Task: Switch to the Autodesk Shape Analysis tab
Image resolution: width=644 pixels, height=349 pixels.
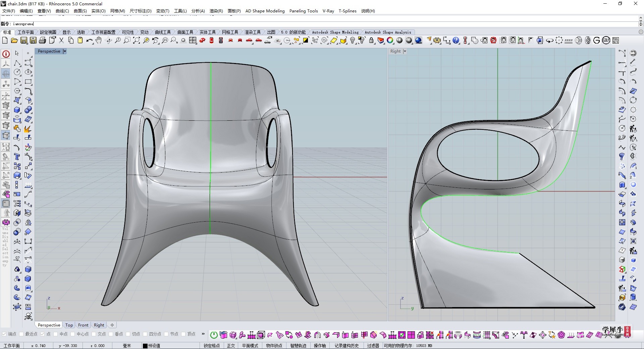Action: pos(388,32)
